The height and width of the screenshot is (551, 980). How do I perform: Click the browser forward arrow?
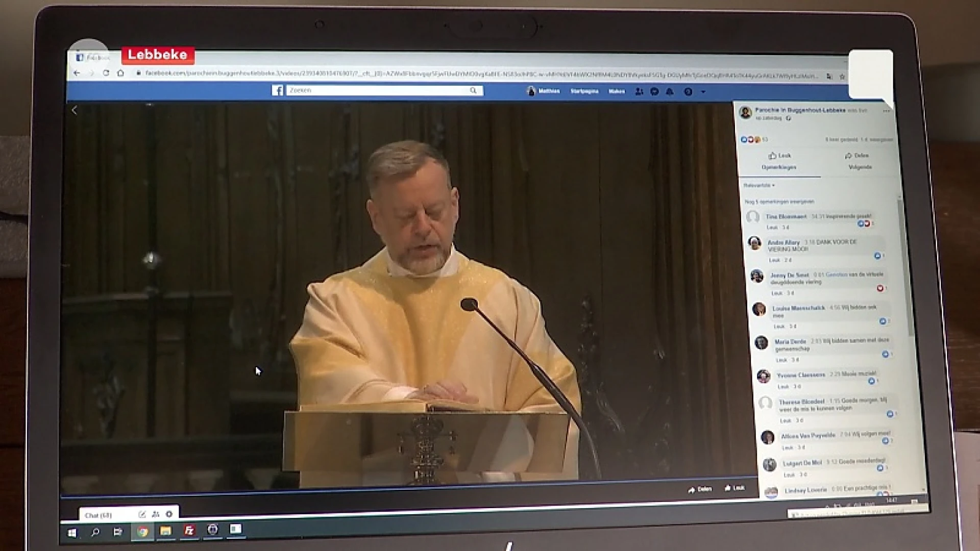[91, 73]
